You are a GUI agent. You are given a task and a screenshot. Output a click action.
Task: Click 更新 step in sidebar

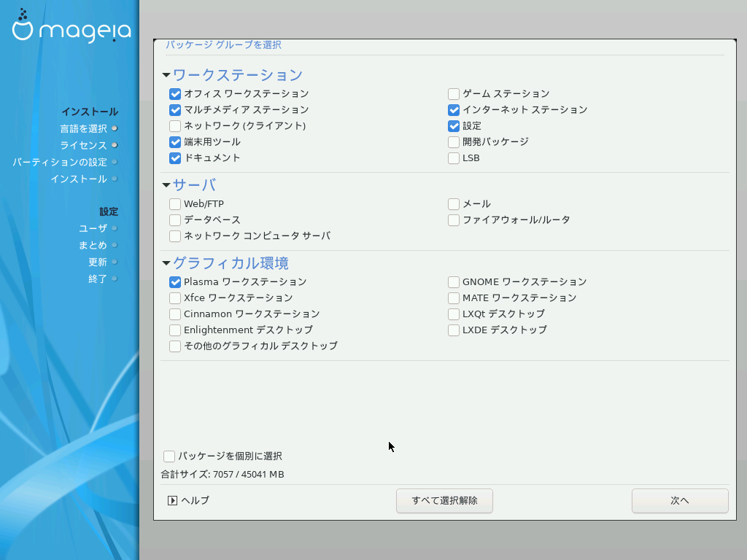[98, 262]
